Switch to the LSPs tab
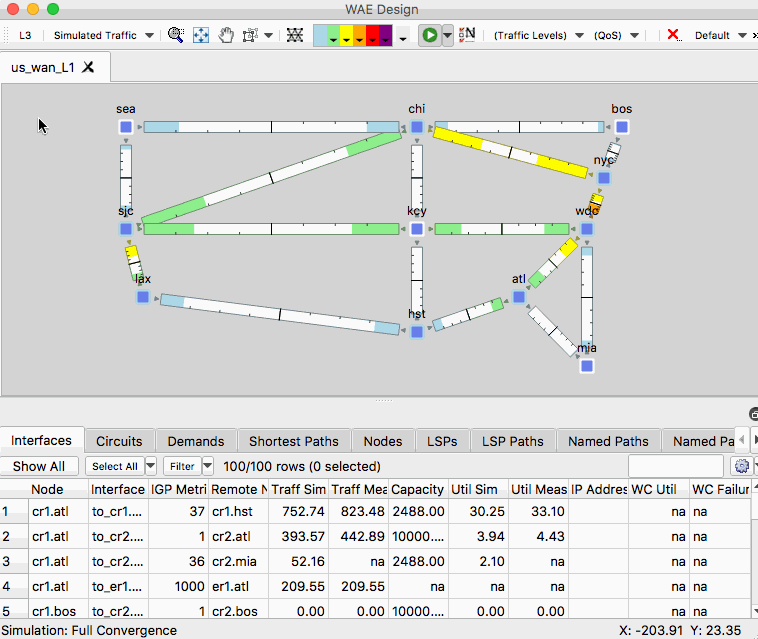 click(442, 441)
